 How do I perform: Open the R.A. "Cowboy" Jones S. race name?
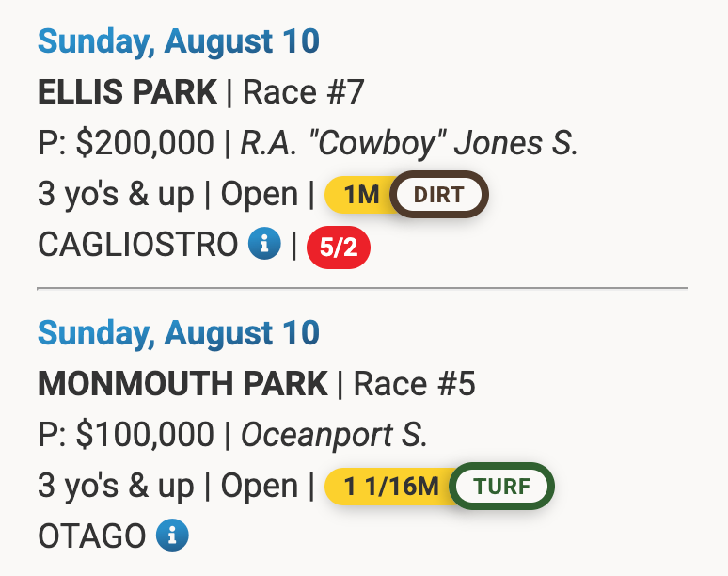[409, 143]
